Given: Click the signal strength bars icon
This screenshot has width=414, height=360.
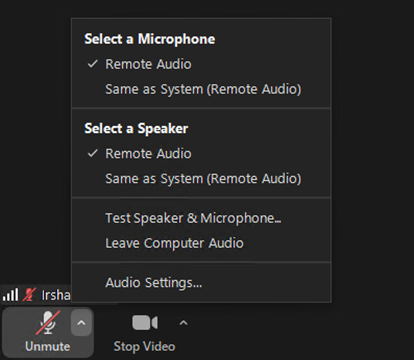Looking at the screenshot, I should tap(10, 295).
